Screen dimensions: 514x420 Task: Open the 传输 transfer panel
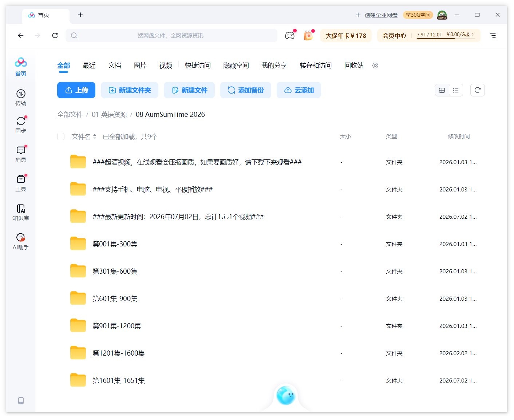click(21, 98)
